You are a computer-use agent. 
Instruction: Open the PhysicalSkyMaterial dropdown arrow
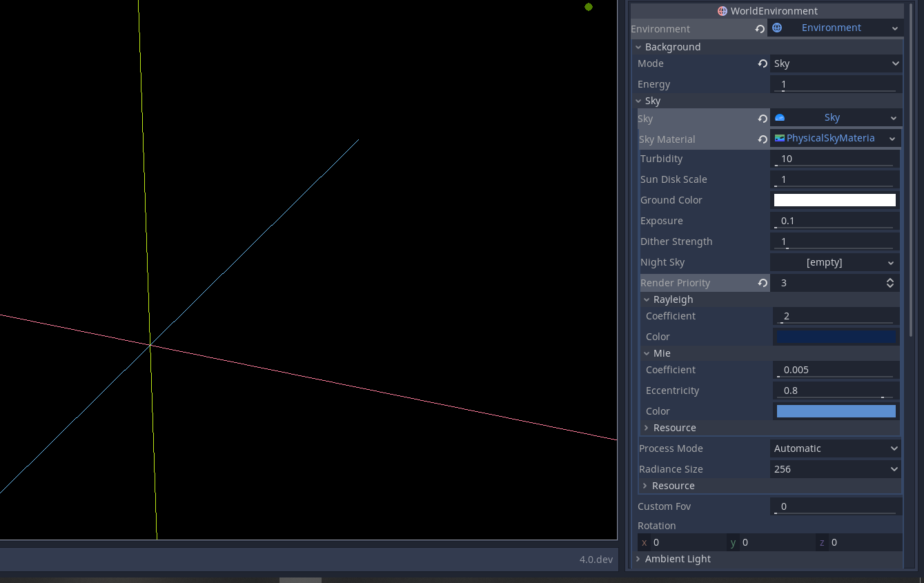[892, 139]
